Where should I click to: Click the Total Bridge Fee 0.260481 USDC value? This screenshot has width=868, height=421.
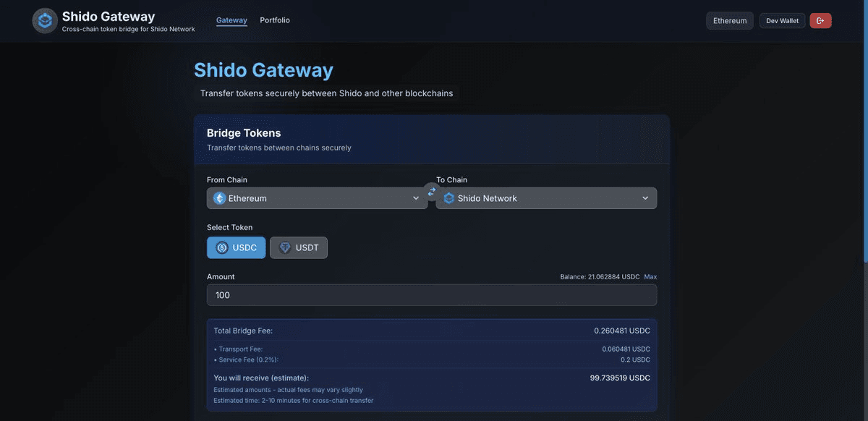tap(622, 331)
